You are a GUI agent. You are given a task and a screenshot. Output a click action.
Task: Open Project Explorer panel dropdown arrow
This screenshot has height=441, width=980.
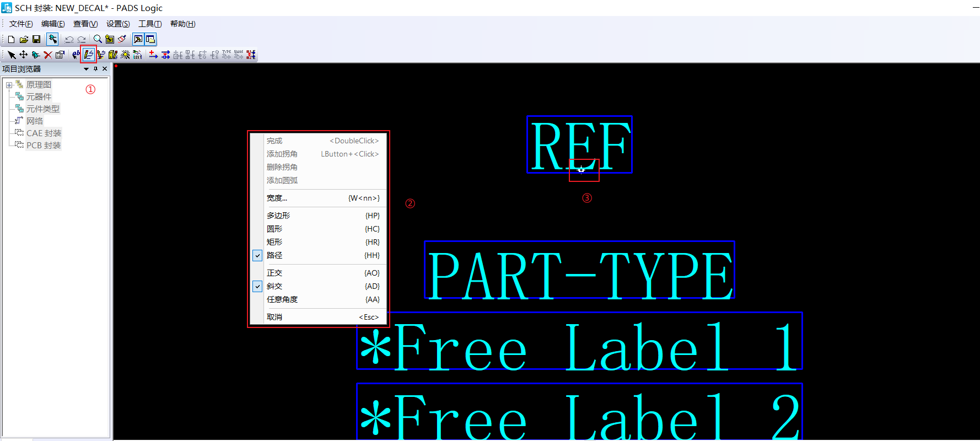coord(86,69)
